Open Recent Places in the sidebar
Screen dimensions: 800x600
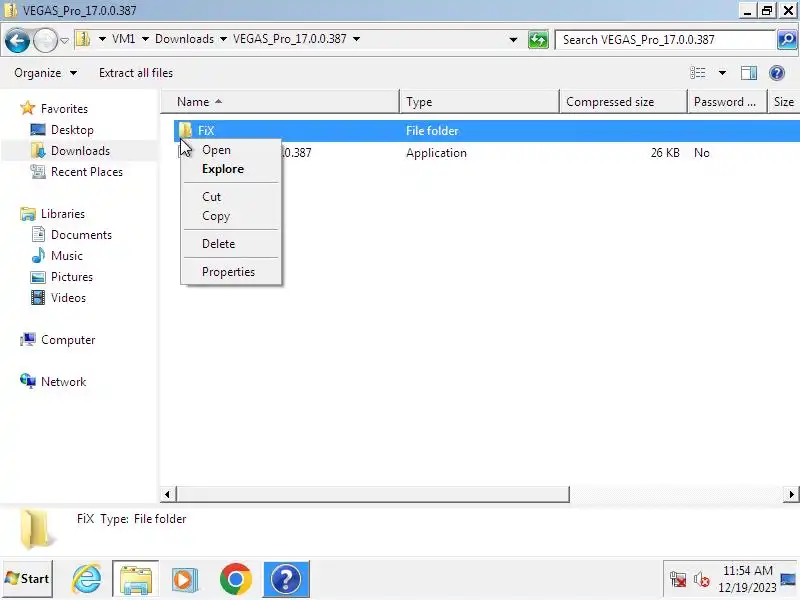pyautogui.click(x=87, y=171)
